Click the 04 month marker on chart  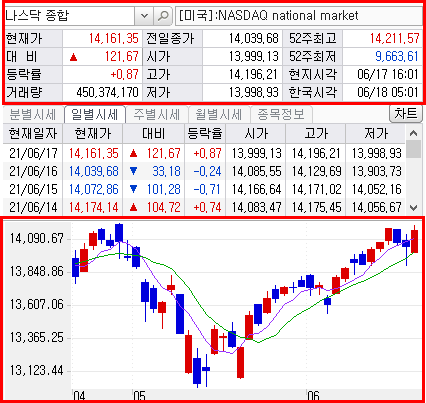79,396
